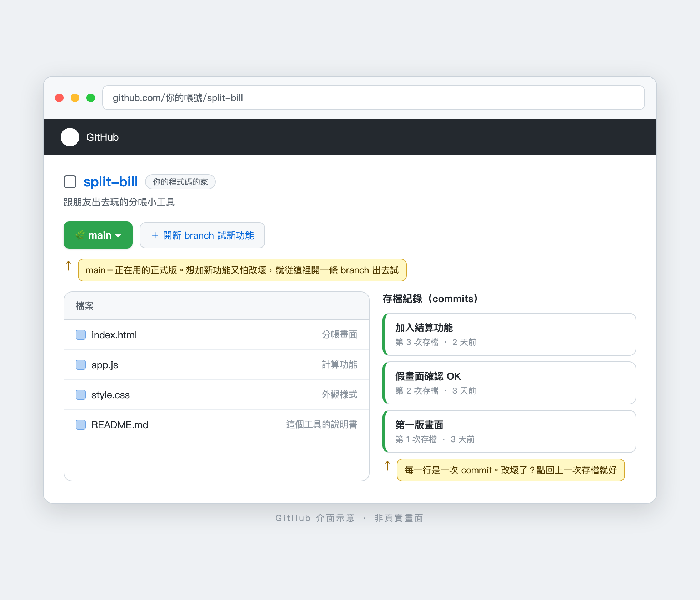The width and height of the screenshot is (700, 600).
Task: Open the split-bill repository link
Action: 110,182
